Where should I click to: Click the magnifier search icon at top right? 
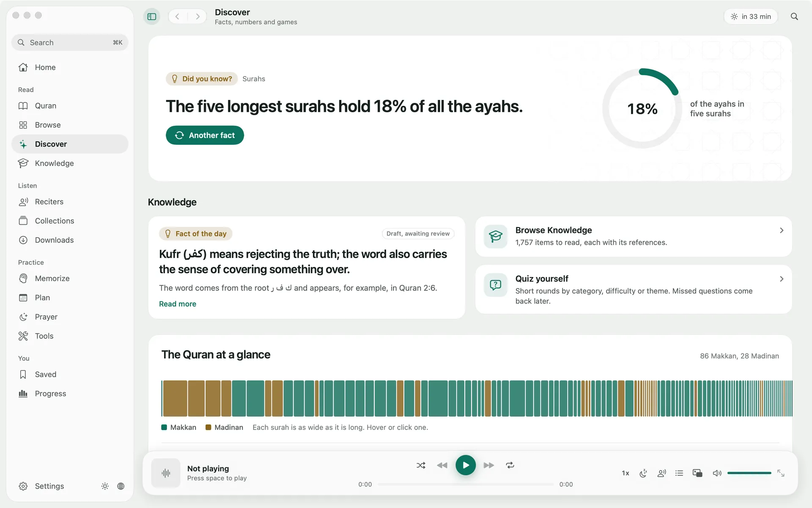pos(794,17)
